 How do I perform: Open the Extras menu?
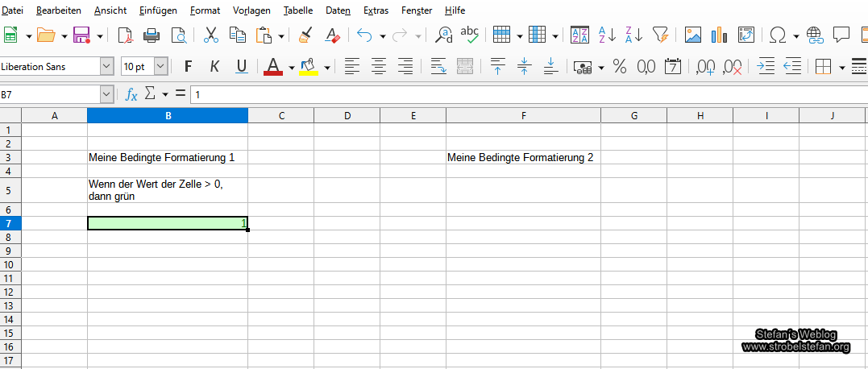(x=376, y=10)
